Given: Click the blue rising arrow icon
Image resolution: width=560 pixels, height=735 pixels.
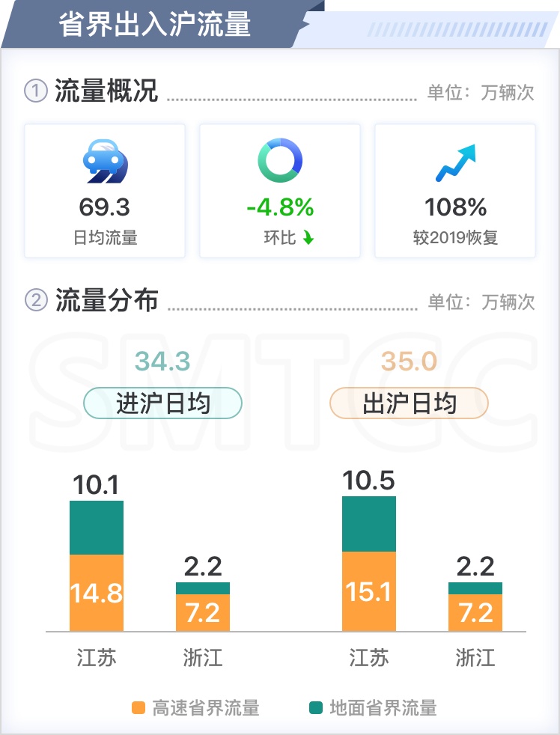Looking at the screenshot, I should pos(455,162).
